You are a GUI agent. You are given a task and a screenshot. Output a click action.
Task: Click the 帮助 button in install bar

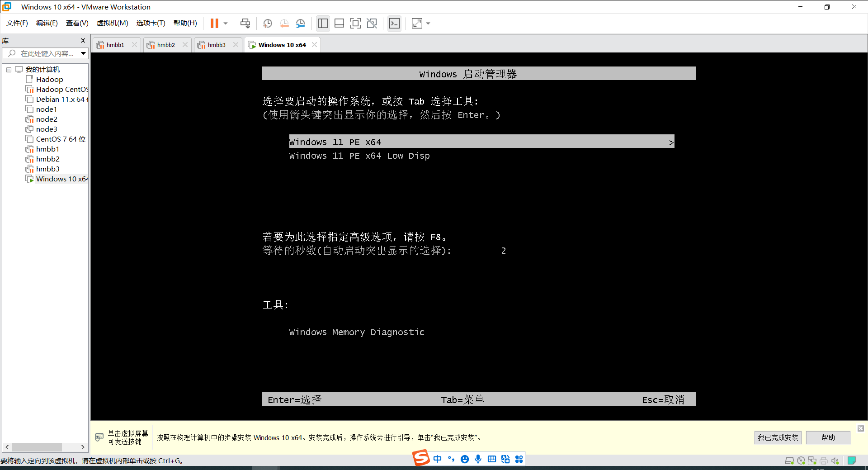828,437
